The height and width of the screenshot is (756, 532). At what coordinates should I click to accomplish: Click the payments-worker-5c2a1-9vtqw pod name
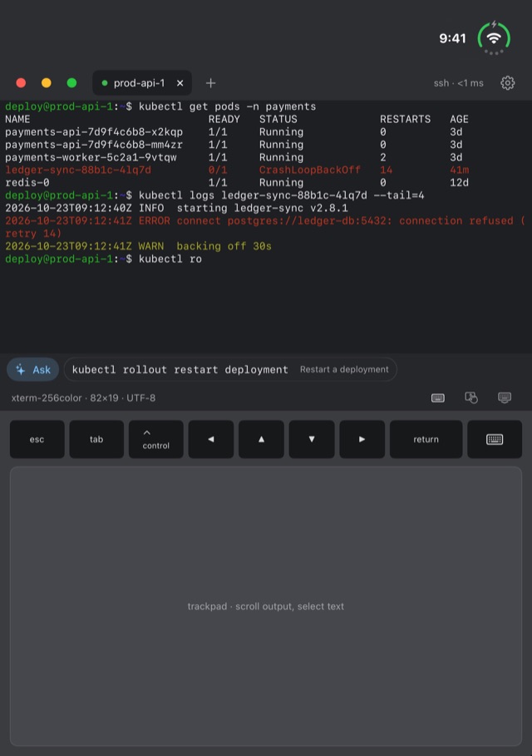[91, 157]
